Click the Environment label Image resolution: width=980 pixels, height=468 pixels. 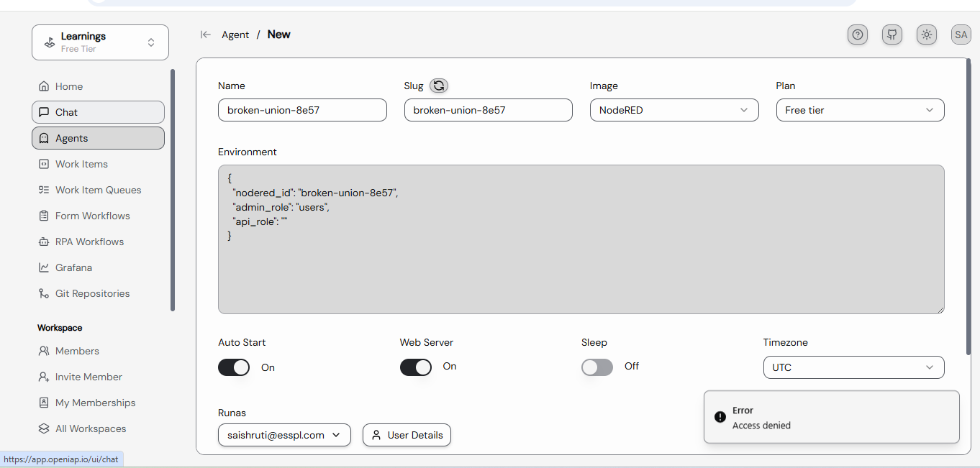248,152
